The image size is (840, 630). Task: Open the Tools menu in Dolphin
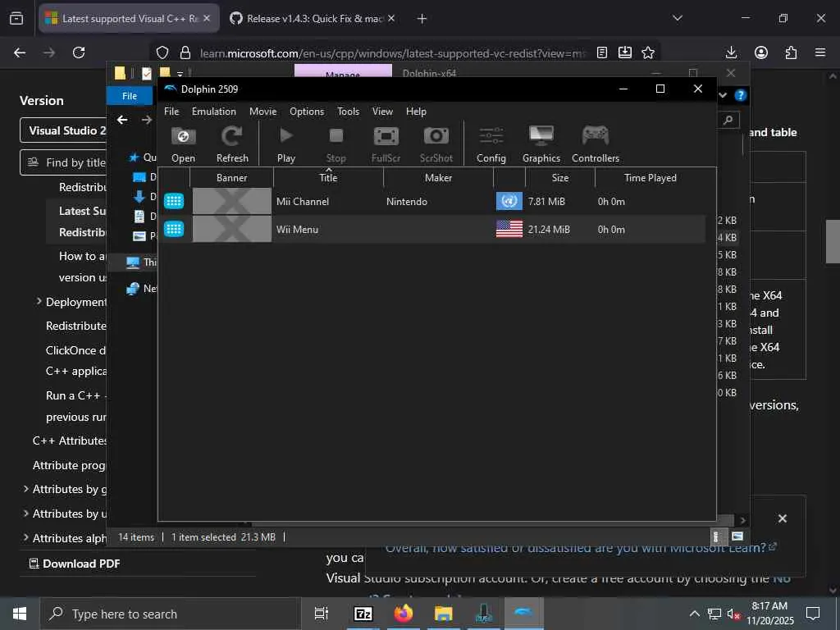[x=348, y=112]
